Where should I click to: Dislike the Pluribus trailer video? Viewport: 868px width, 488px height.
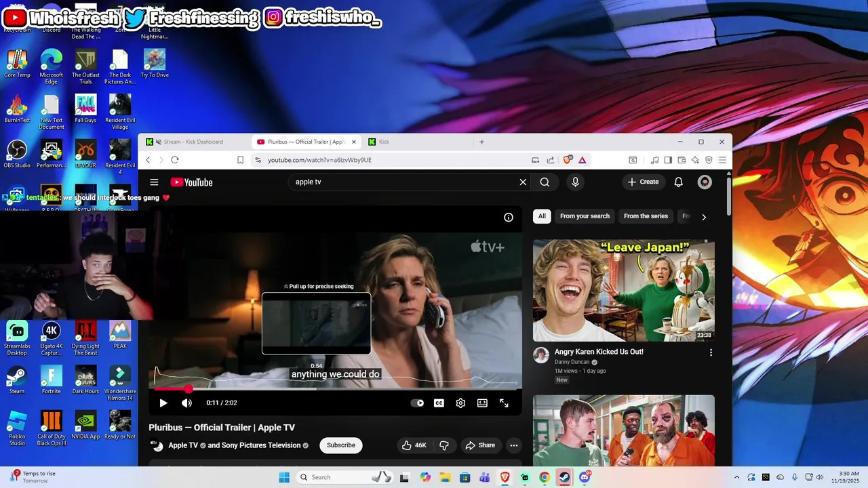(444, 445)
